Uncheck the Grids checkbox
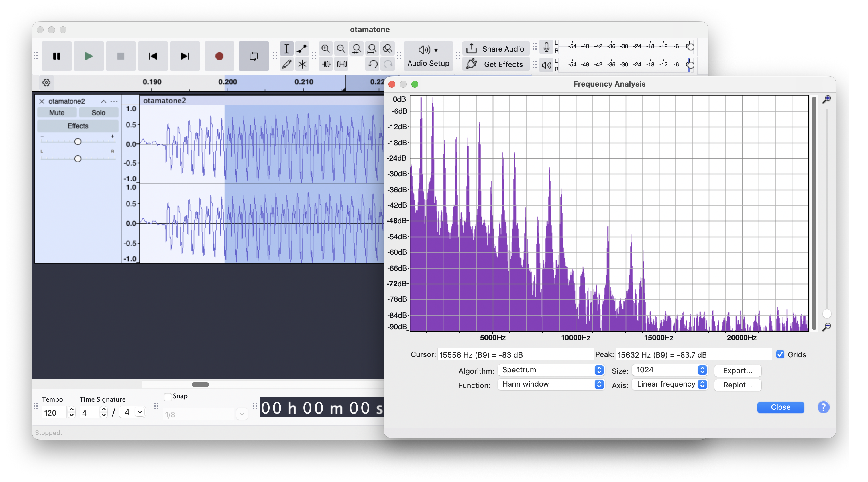Image resolution: width=868 pixels, height=482 pixels. coord(780,354)
